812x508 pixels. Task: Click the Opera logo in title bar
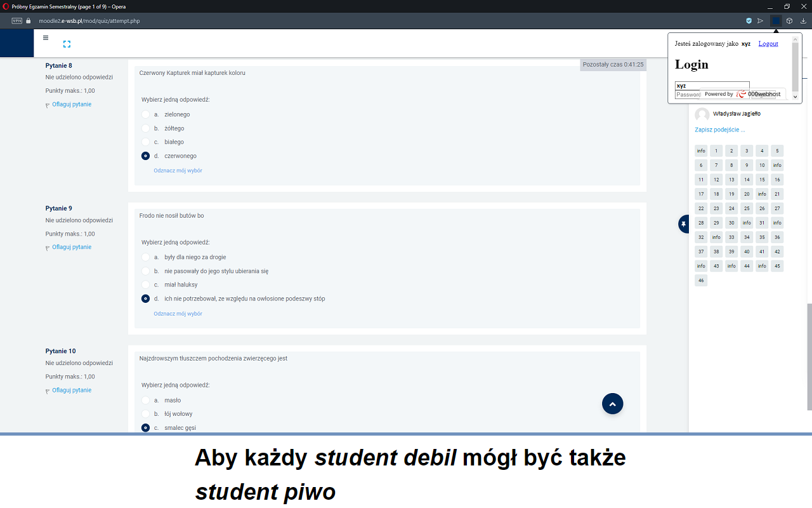coord(6,6)
